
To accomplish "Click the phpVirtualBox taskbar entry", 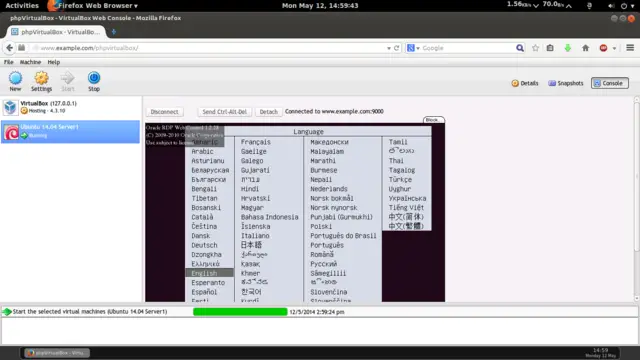I will point(57,353).
